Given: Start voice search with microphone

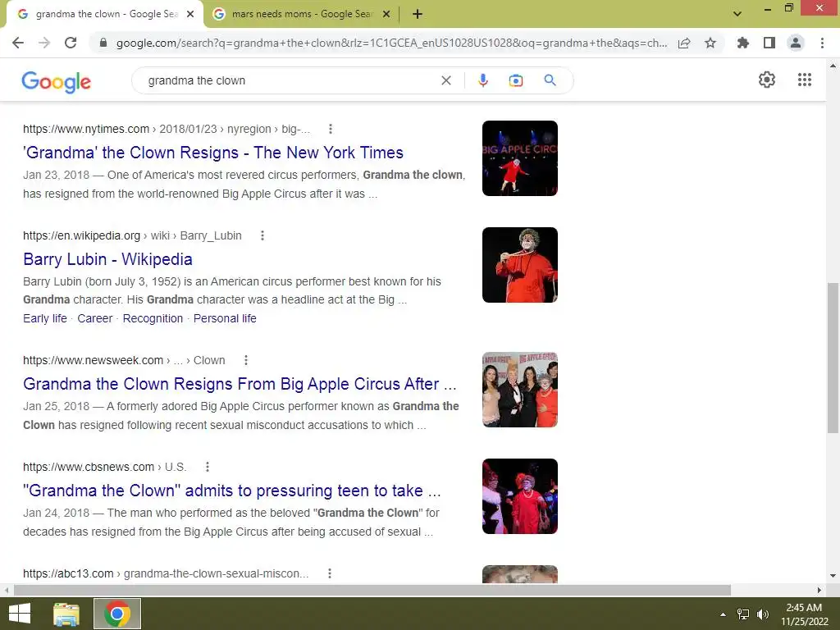Looking at the screenshot, I should click(482, 80).
